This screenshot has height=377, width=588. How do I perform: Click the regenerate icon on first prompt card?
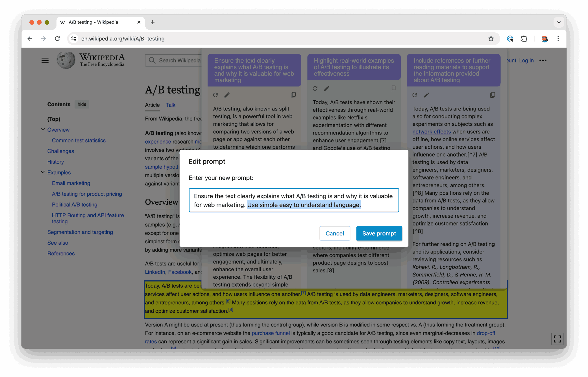pos(215,95)
